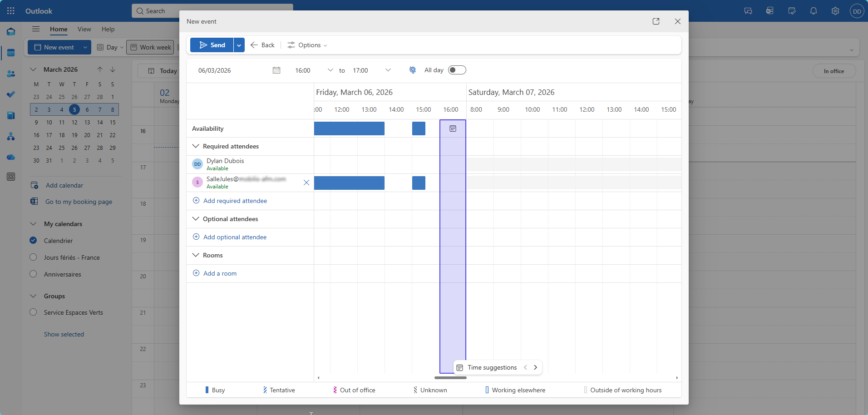Viewport: 868px width, 415px height.
Task: Switch to the View tab
Action: (84, 29)
